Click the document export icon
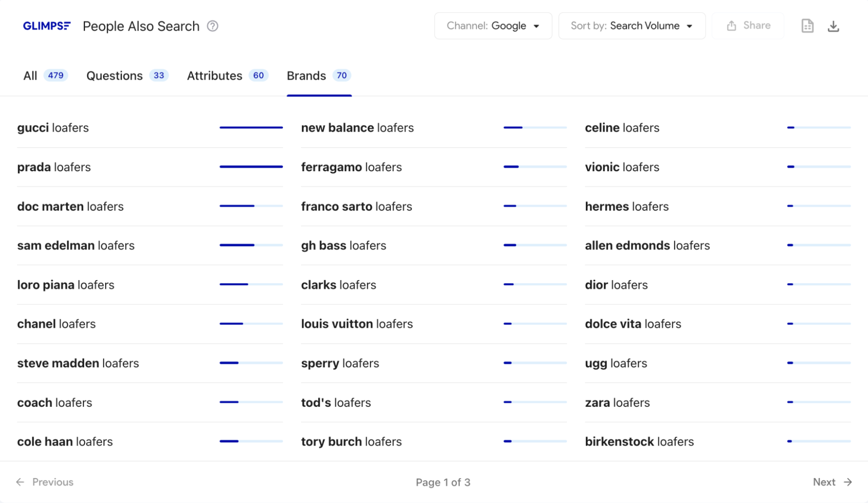868x503 pixels. (x=807, y=26)
